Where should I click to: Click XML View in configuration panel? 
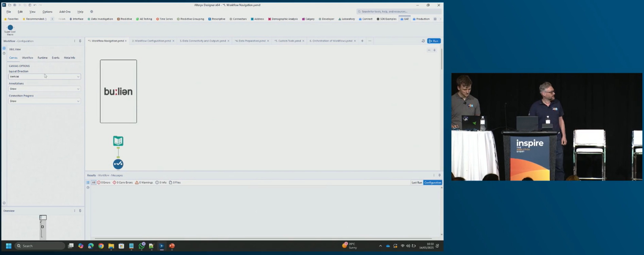click(x=15, y=49)
